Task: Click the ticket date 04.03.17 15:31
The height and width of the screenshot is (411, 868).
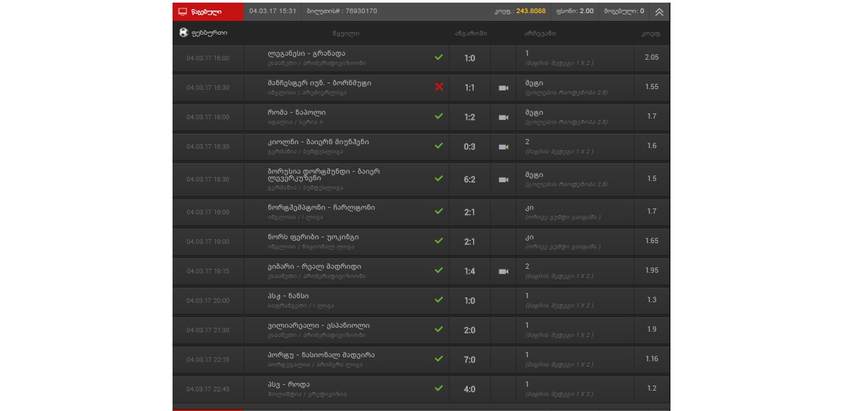Action: click(273, 11)
